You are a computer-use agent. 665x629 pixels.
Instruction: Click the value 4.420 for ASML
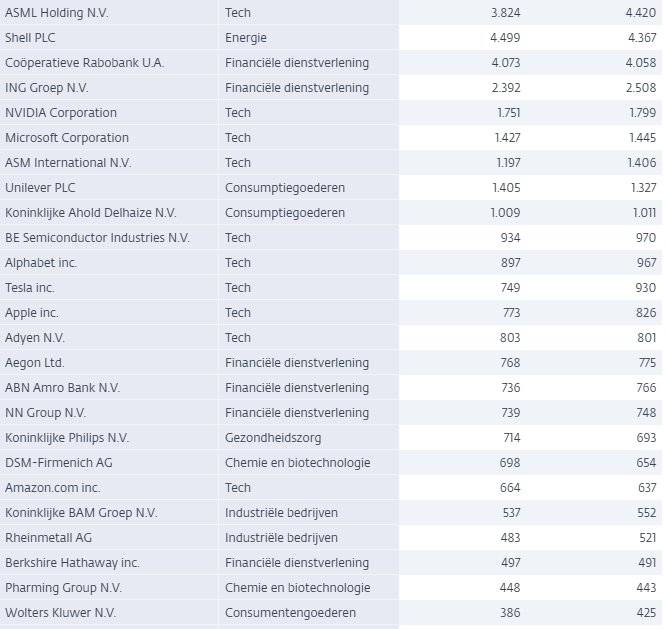coord(640,13)
